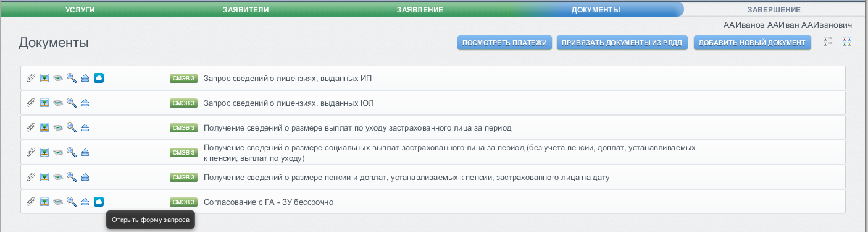
Task: Click scanner icon in licenses ИП row
Action: click(58, 78)
